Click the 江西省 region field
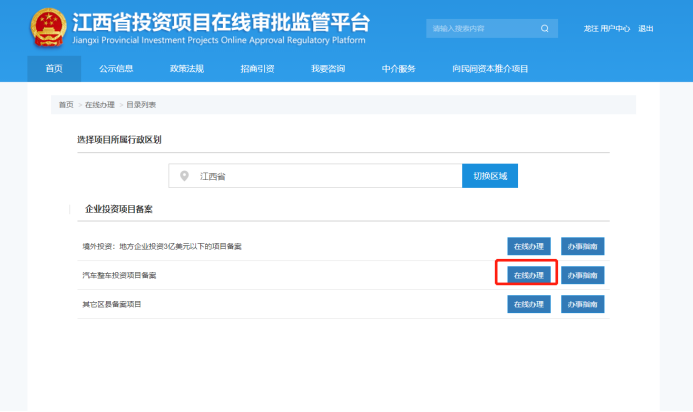 pos(314,176)
